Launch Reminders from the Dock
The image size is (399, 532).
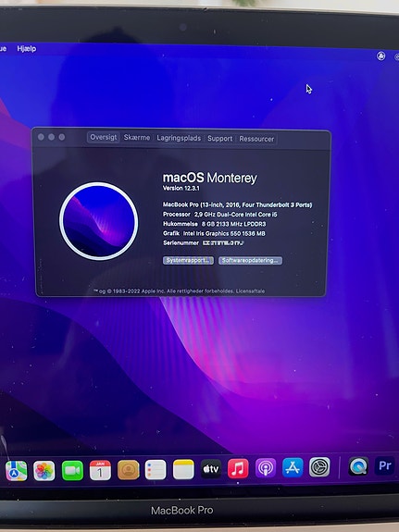156,470
